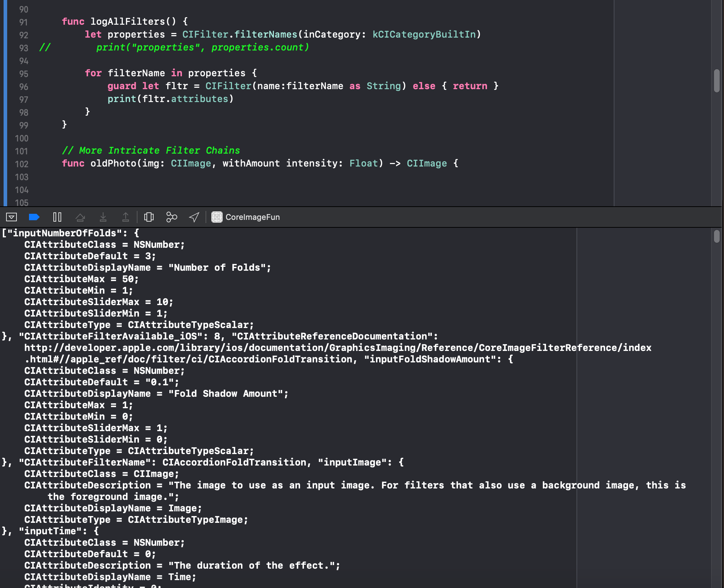Click the Step Into icon
Viewport: 724px width, 588px height.
pos(103,217)
